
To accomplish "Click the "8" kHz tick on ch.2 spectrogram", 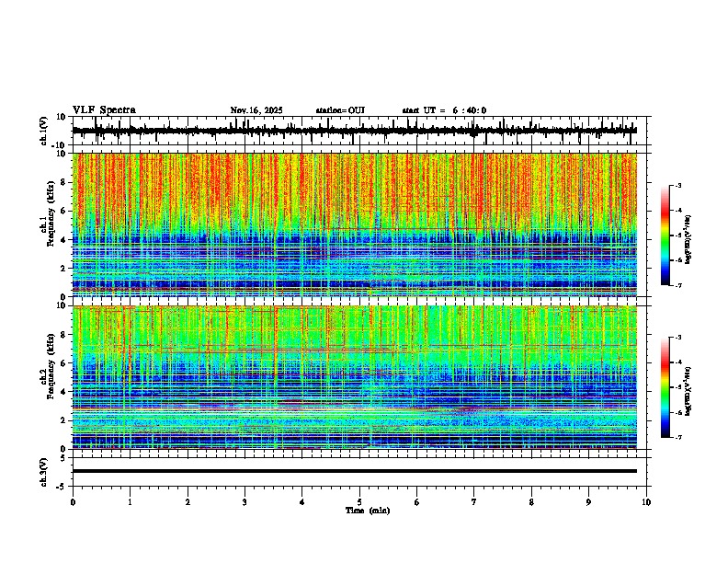I will pos(64,335).
